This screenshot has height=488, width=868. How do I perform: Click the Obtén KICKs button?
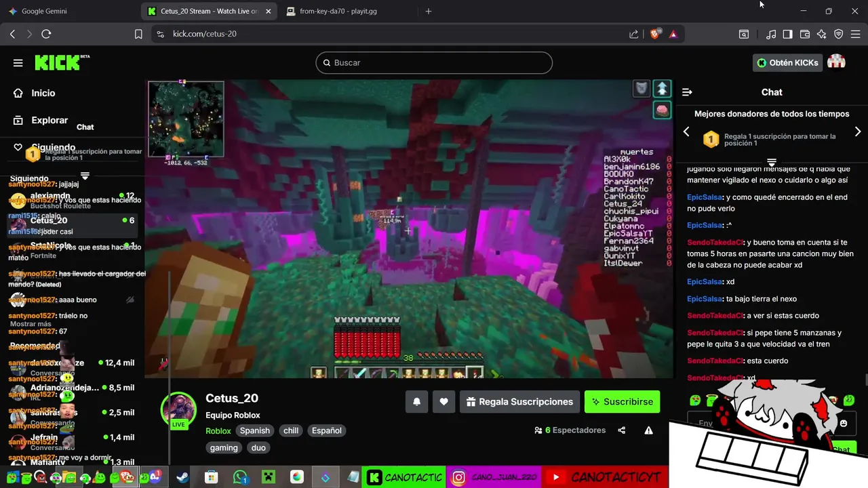787,62
